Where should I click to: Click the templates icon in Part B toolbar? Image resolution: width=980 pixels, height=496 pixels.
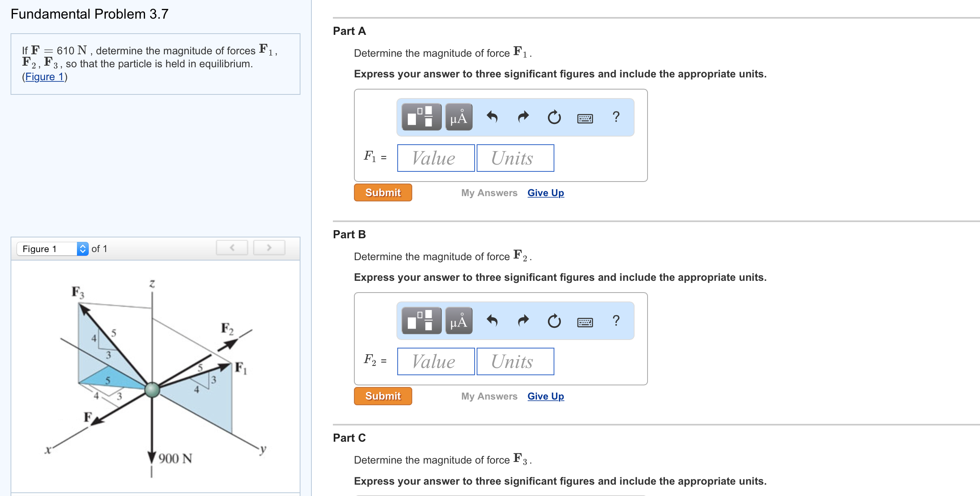(x=421, y=321)
